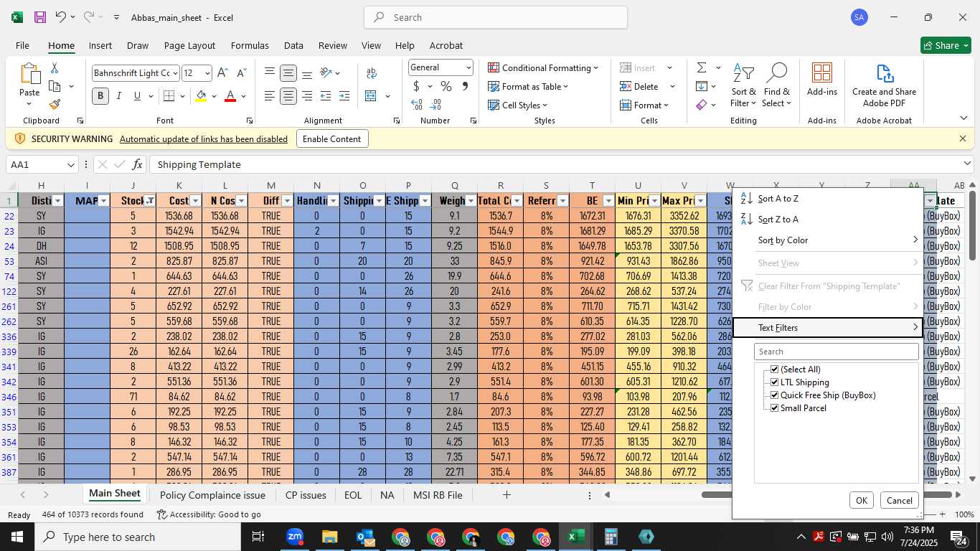Click the filter menu Search field
Viewport: 980px width, 551px height.
click(x=837, y=352)
